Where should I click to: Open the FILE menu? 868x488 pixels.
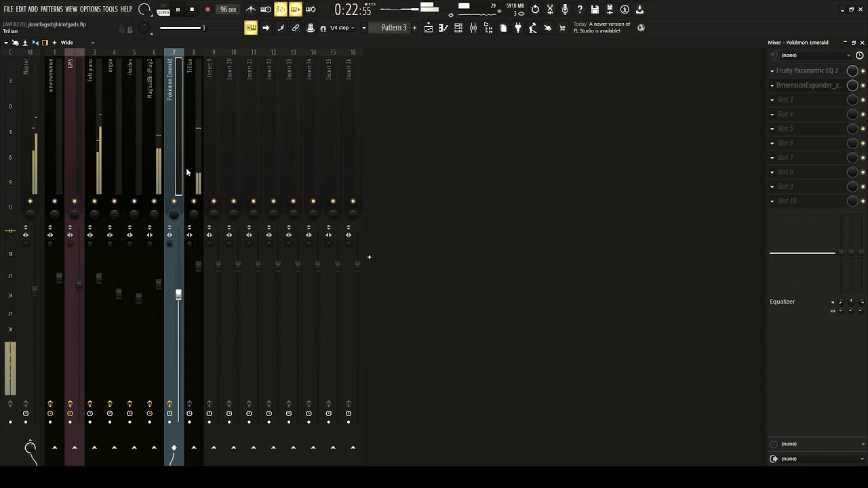8,9
